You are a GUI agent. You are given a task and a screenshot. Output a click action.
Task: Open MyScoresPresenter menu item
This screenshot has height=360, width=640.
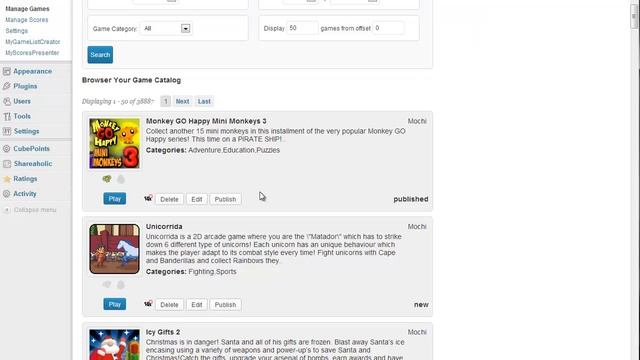click(32, 53)
